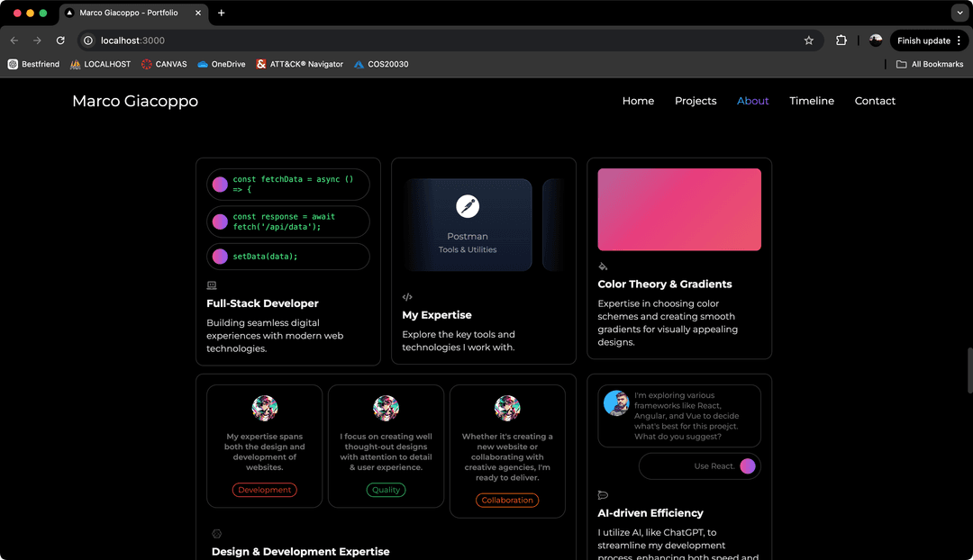Click the Finish update button

click(x=929, y=41)
